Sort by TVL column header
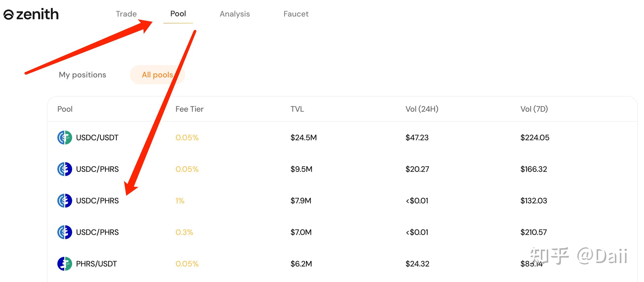644x282 pixels. 297,109
